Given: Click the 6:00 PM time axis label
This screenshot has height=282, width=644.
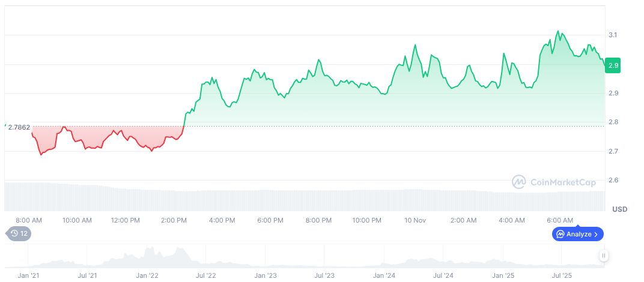Looking at the screenshot, I should tap(270, 220).
